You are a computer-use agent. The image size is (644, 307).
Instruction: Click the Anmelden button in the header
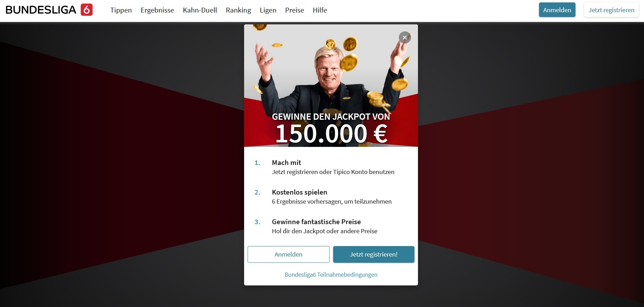coord(557,10)
